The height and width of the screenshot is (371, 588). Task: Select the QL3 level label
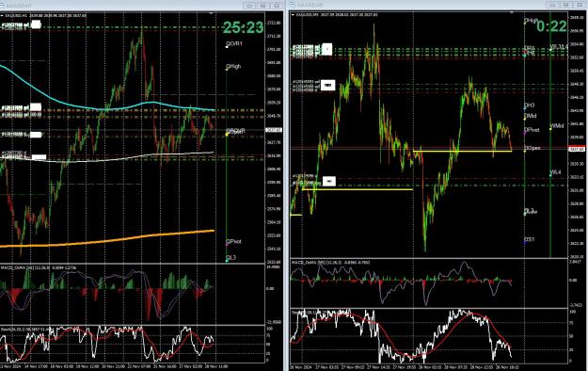231,258
